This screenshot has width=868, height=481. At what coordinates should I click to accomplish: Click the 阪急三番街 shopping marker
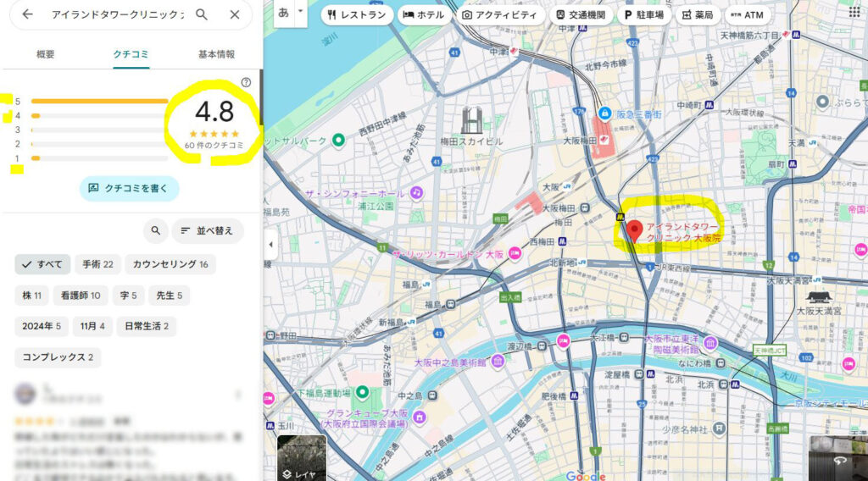(604, 113)
